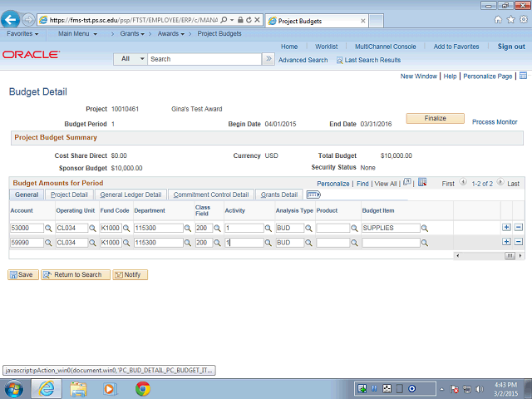Click the browser back arrow
Screen dimensions: 532x399
11,20
